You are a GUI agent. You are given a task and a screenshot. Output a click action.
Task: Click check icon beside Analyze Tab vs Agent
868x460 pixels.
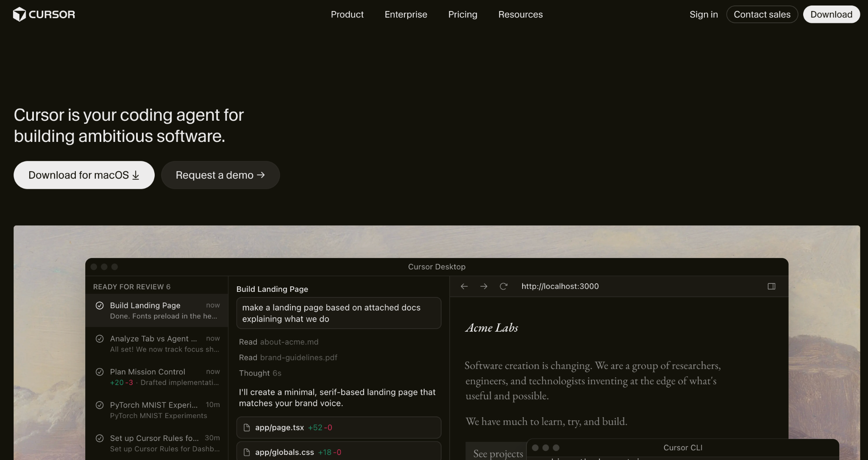click(x=100, y=338)
